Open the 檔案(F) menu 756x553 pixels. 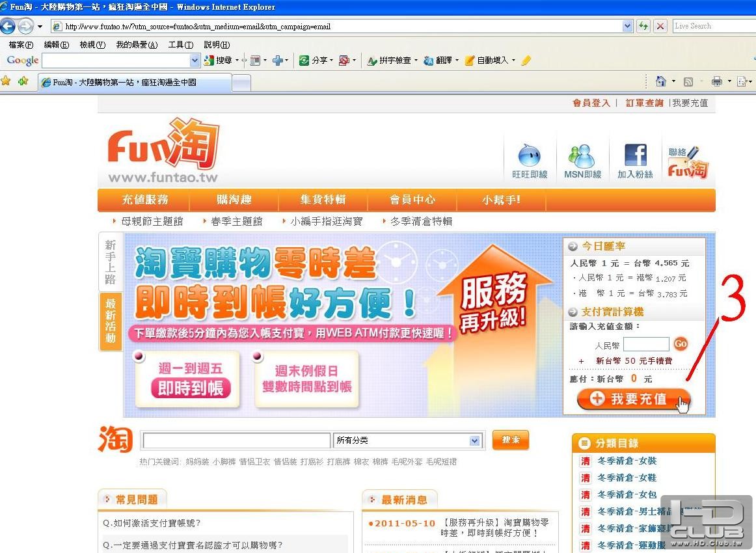coord(21,45)
